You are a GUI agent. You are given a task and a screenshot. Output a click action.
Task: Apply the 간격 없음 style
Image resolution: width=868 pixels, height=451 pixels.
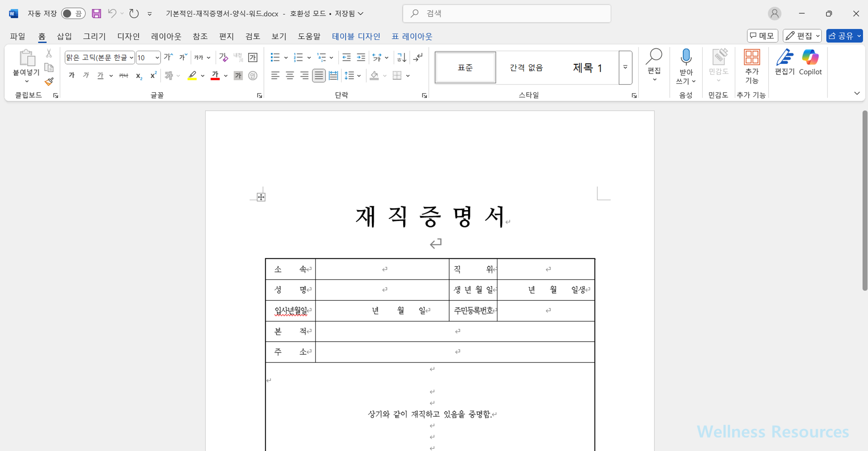[x=526, y=67]
